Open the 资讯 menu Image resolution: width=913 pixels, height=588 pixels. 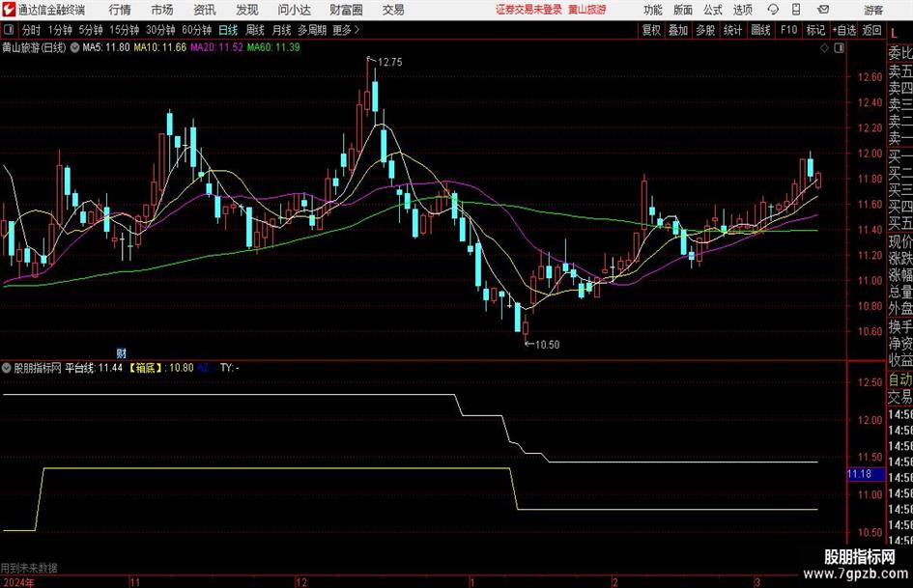(205, 10)
